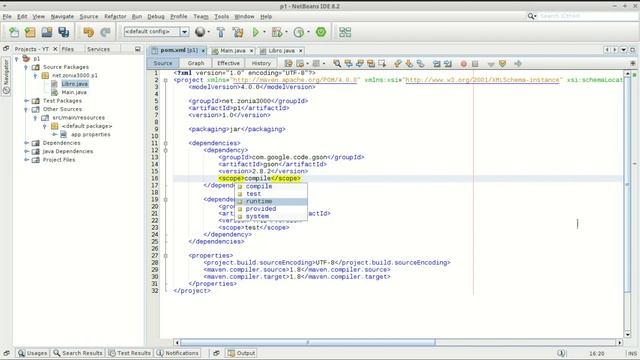Open the Debug Project dropdown arrow
The height and width of the screenshot is (360, 640).
pyautogui.click(x=286, y=32)
